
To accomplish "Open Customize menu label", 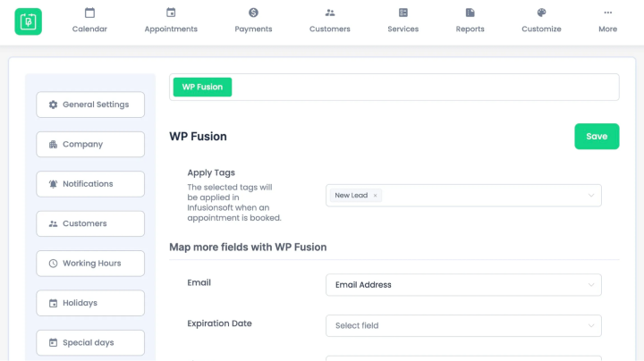I will [x=541, y=29].
